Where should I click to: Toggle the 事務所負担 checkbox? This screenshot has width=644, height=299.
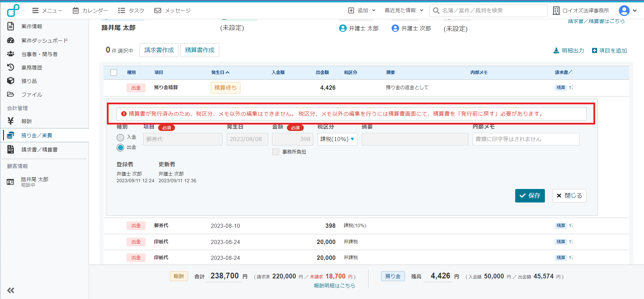(276, 152)
